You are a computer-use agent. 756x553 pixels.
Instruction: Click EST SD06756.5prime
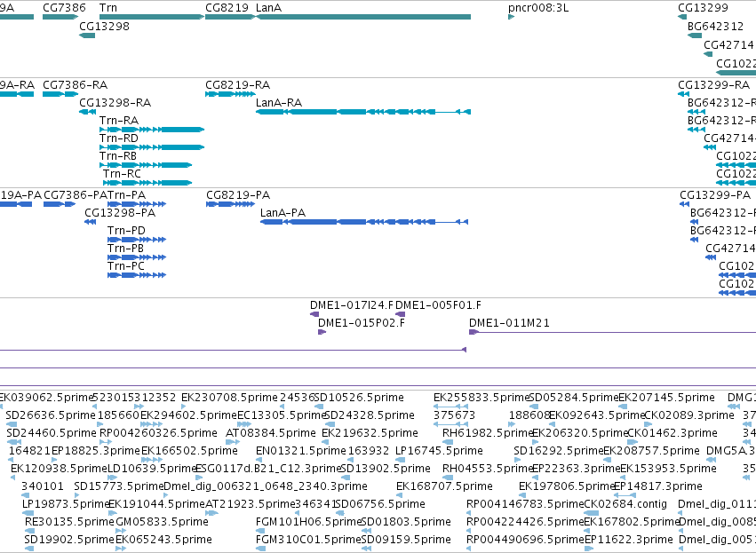tap(380, 504)
